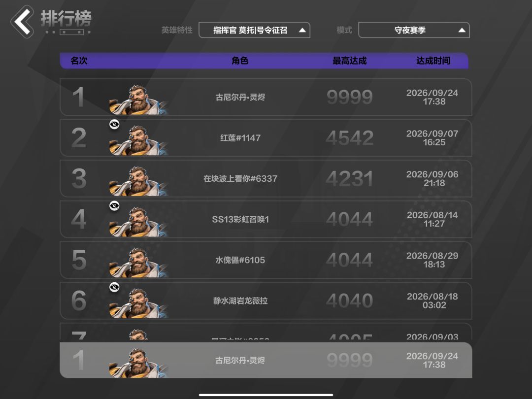Click the 名次 column header
The image size is (532, 399).
79,61
